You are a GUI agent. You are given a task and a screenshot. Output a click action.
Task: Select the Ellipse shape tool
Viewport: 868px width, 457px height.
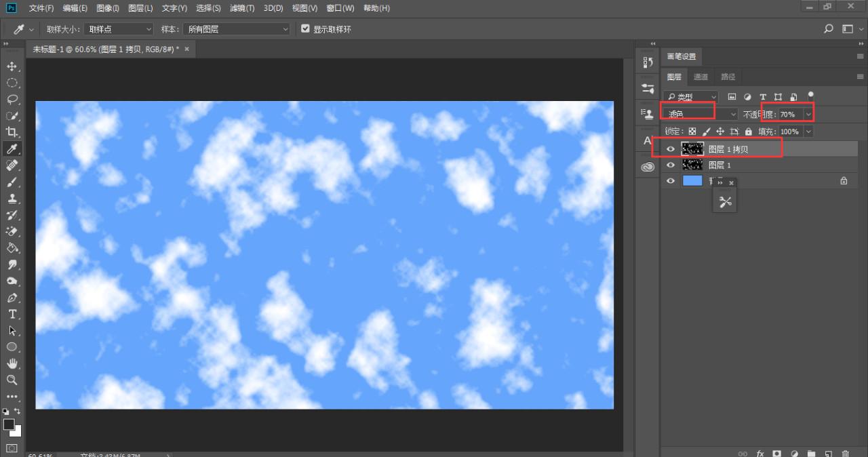(x=12, y=347)
